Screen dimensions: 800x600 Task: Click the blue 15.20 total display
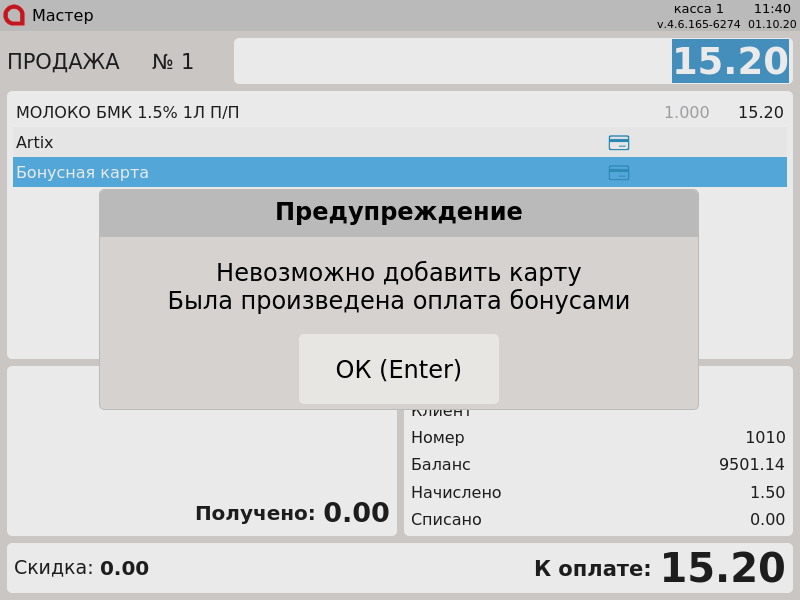point(730,62)
